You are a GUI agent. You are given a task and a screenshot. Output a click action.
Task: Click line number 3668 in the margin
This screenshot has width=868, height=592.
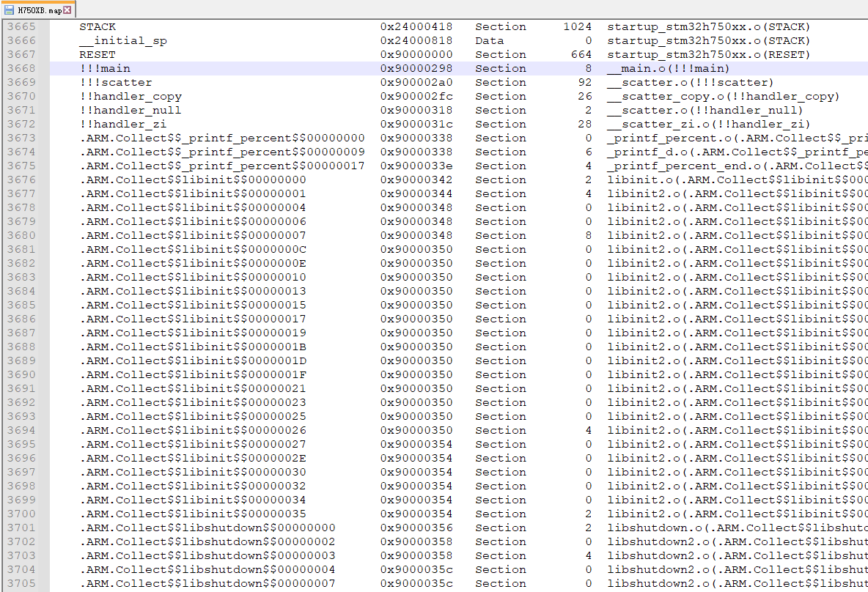tap(21, 68)
